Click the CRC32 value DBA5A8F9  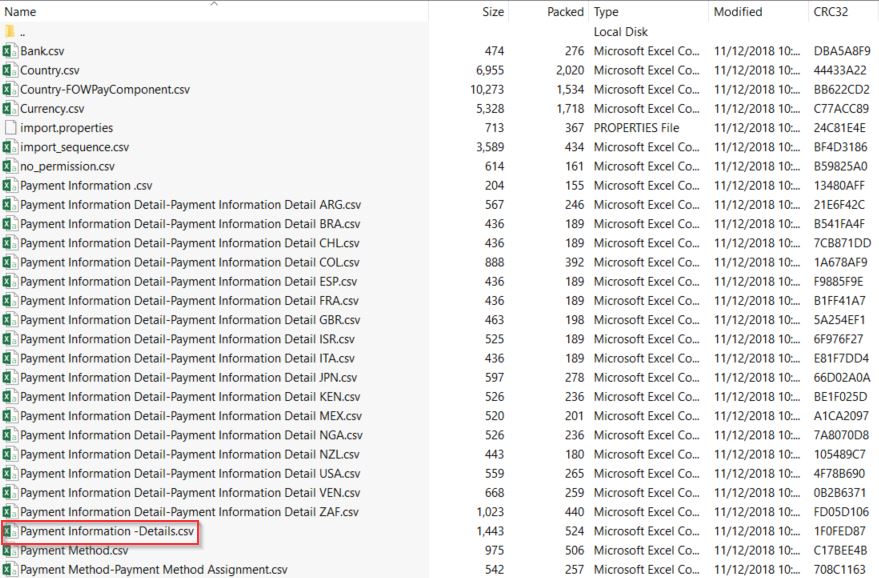coord(842,51)
